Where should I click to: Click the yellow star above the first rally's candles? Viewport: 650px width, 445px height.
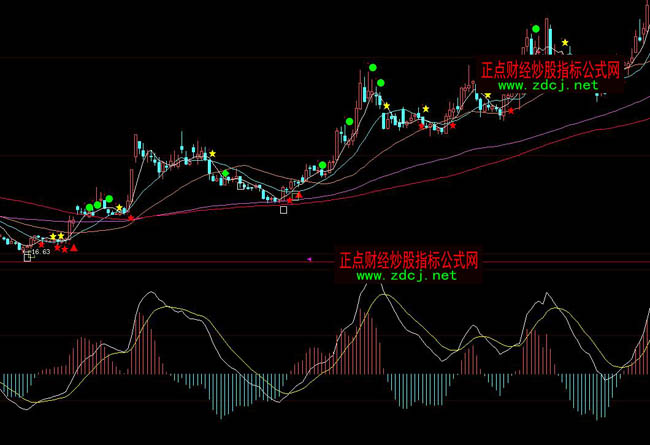tap(211, 153)
